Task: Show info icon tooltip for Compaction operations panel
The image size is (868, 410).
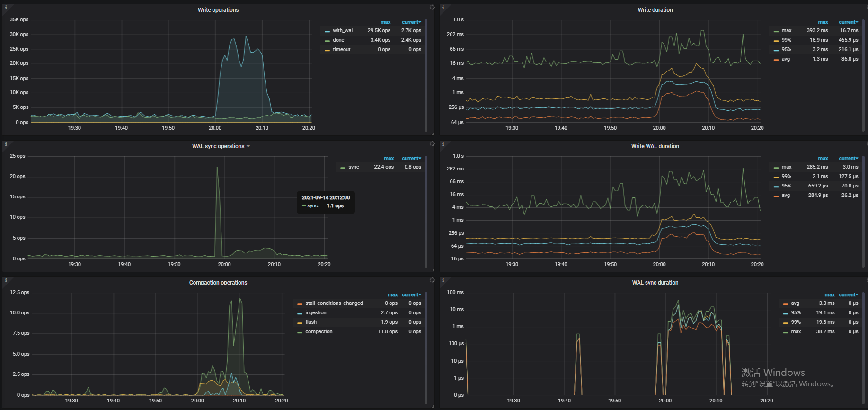Action: (x=6, y=280)
